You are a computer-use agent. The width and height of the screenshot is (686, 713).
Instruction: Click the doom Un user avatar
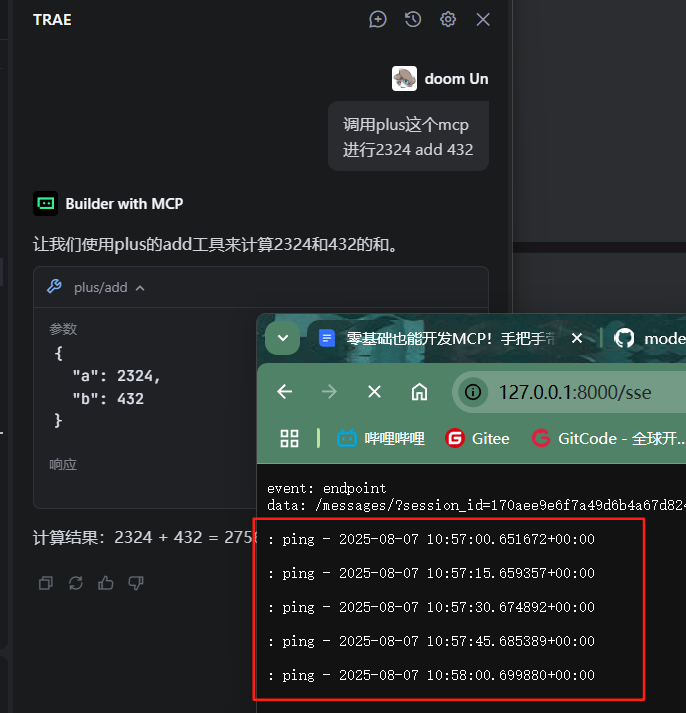(404, 79)
